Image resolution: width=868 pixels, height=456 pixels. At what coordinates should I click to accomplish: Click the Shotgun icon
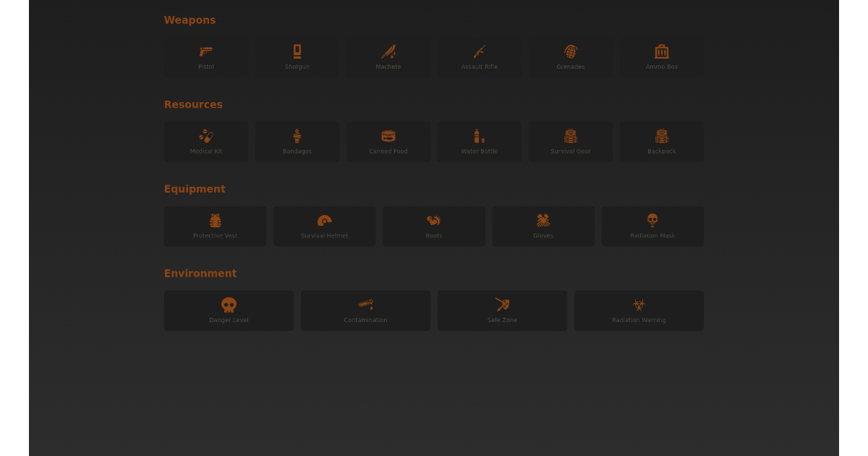click(297, 58)
